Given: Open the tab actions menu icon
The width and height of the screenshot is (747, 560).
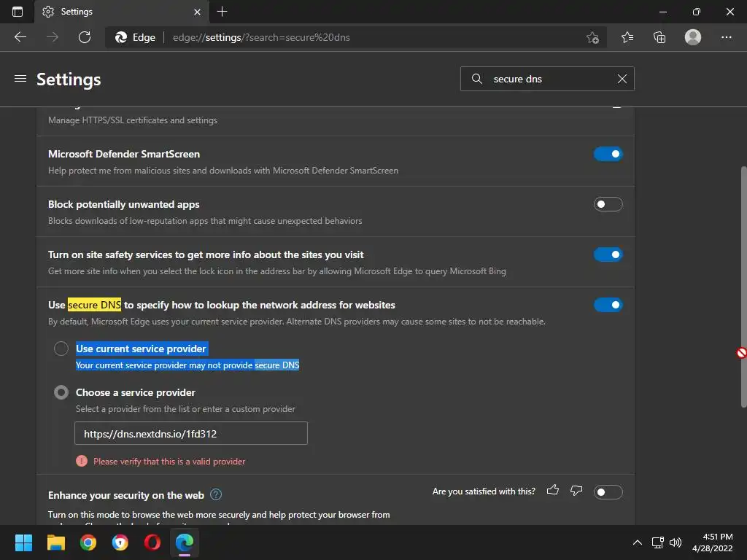Looking at the screenshot, I should 18,12.
